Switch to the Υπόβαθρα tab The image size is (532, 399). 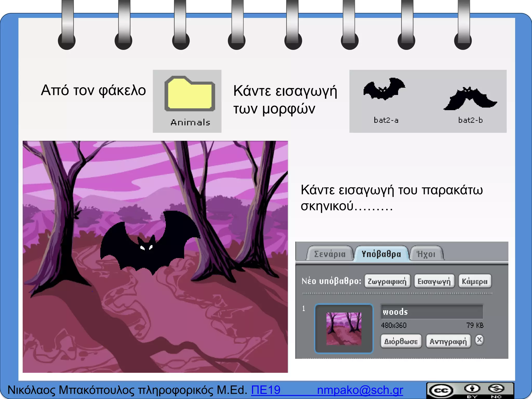pos(381,254)
